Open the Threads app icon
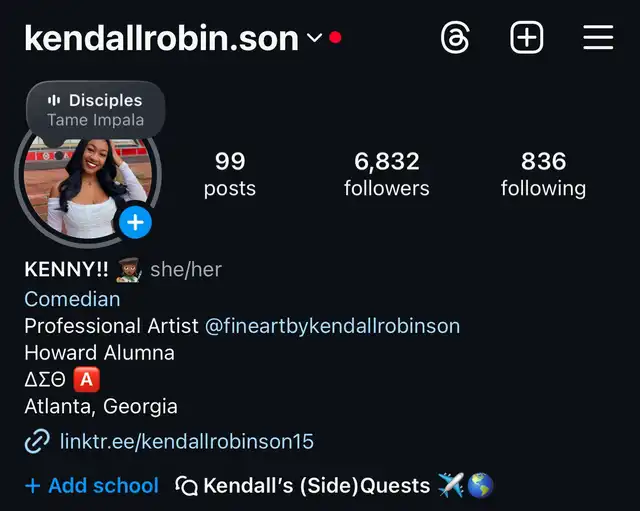The image size is (640, 511). [x=455, y=38]
